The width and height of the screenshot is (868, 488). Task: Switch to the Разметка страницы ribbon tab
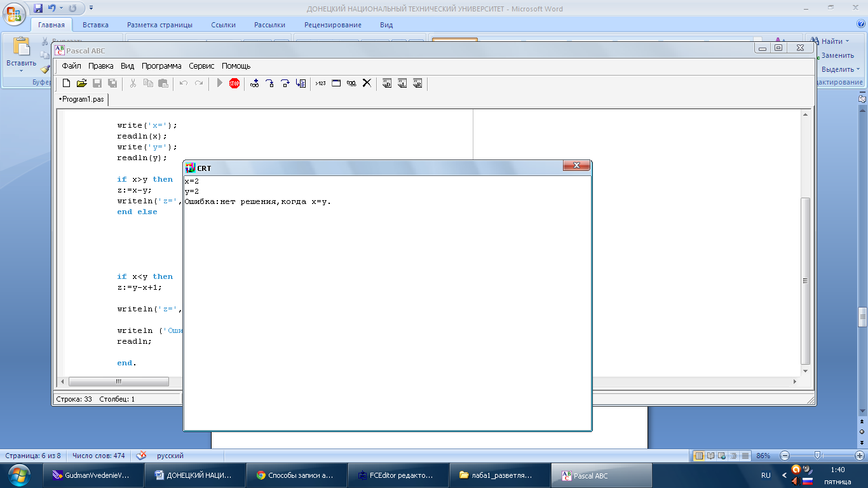[159, 25]
